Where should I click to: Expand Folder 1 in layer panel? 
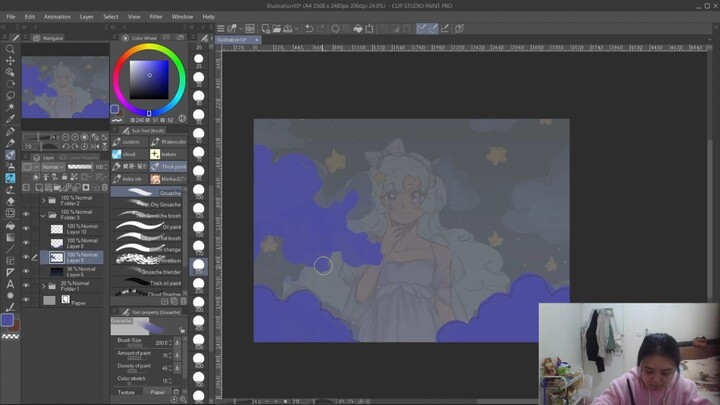42,285
